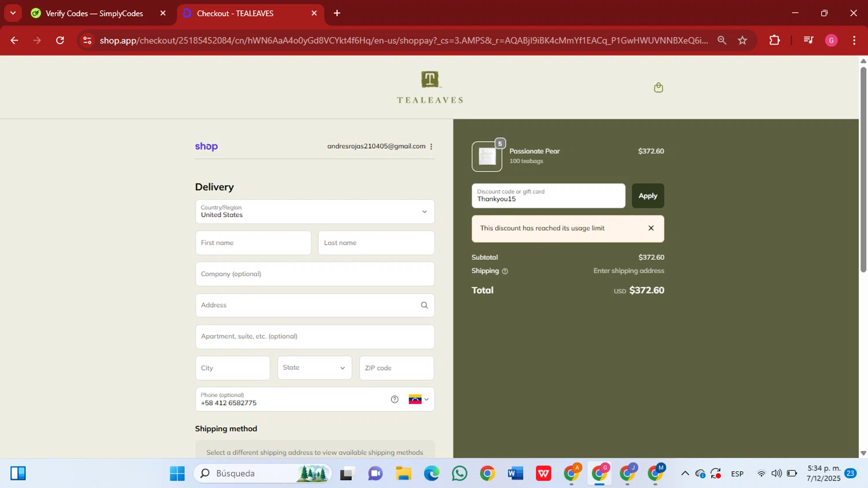This screenshot has height=488, width=868.
Task: Click the City field
Action: pos(233,368)
